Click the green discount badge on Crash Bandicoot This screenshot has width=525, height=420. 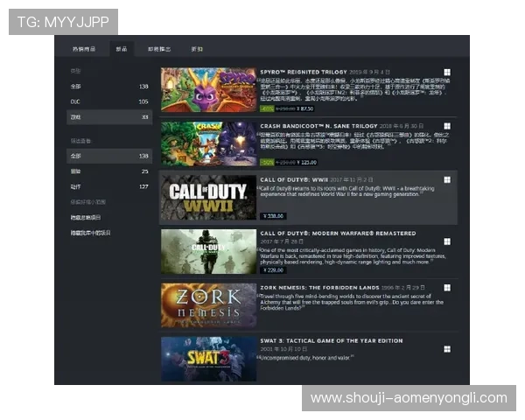click(267, 163)
